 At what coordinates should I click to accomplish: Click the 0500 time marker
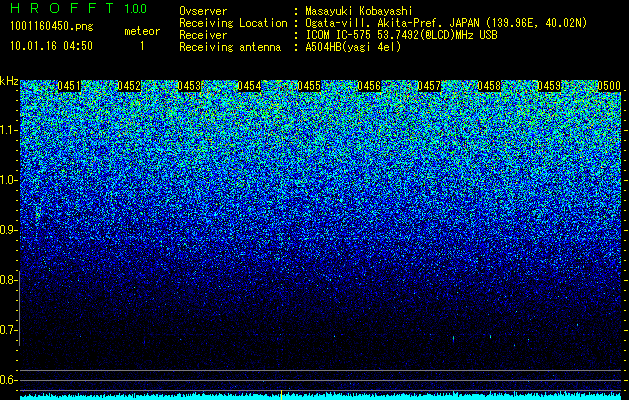point(609,86)
